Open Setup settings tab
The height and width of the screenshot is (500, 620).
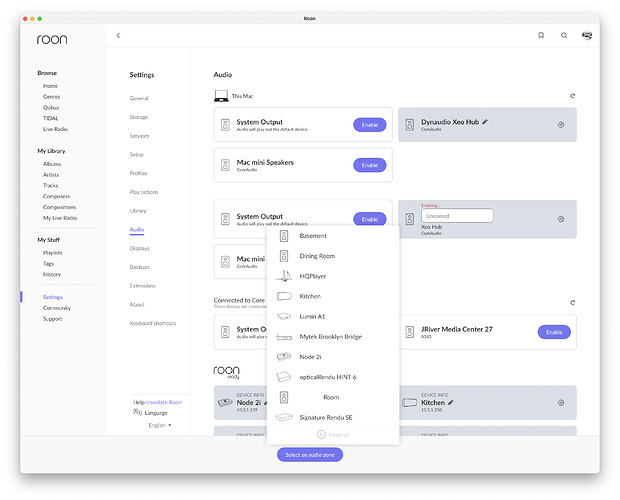[x=136, y=155]
